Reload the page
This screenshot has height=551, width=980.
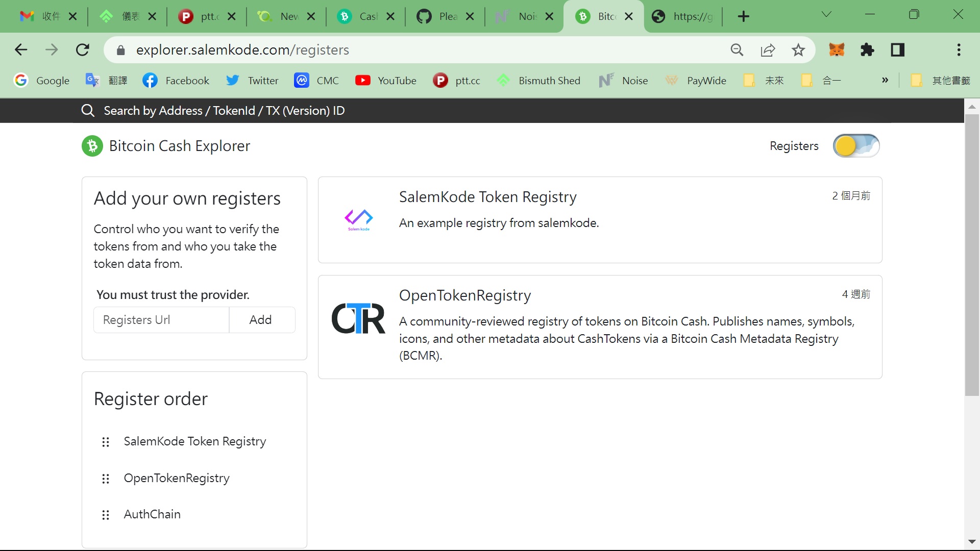83,49
